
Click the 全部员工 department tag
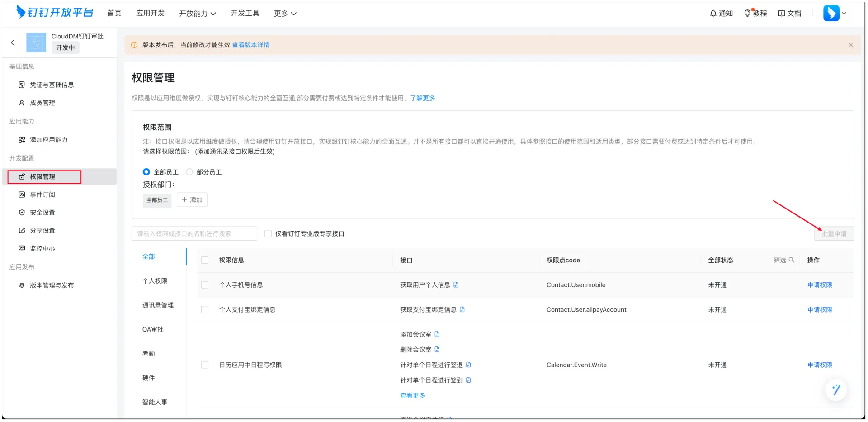[157, 200]
